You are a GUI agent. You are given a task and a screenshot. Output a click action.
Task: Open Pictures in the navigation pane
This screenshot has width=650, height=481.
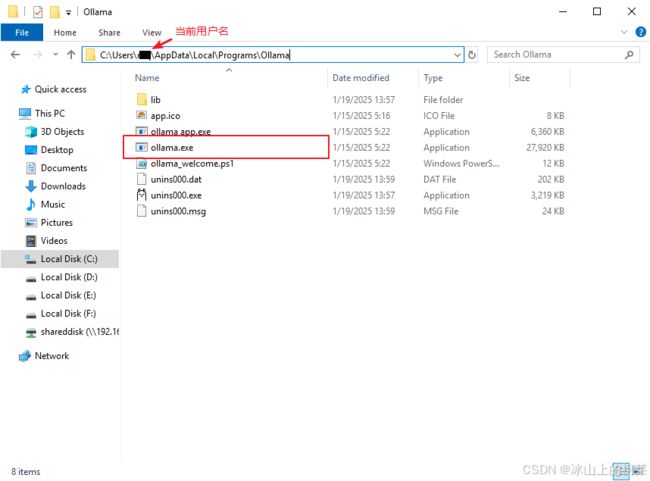click(x=56, y=223)
